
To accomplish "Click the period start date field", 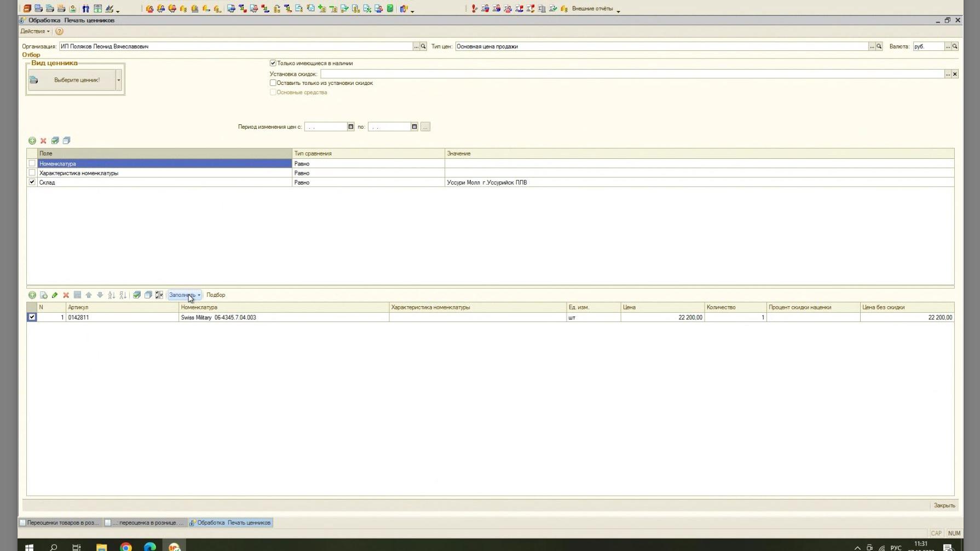I will click(x=326, y=127).
